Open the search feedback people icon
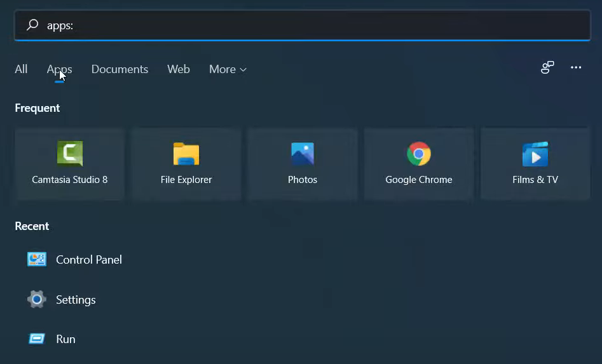The height and width of the screenshot is (364, 602). point(547,68)
